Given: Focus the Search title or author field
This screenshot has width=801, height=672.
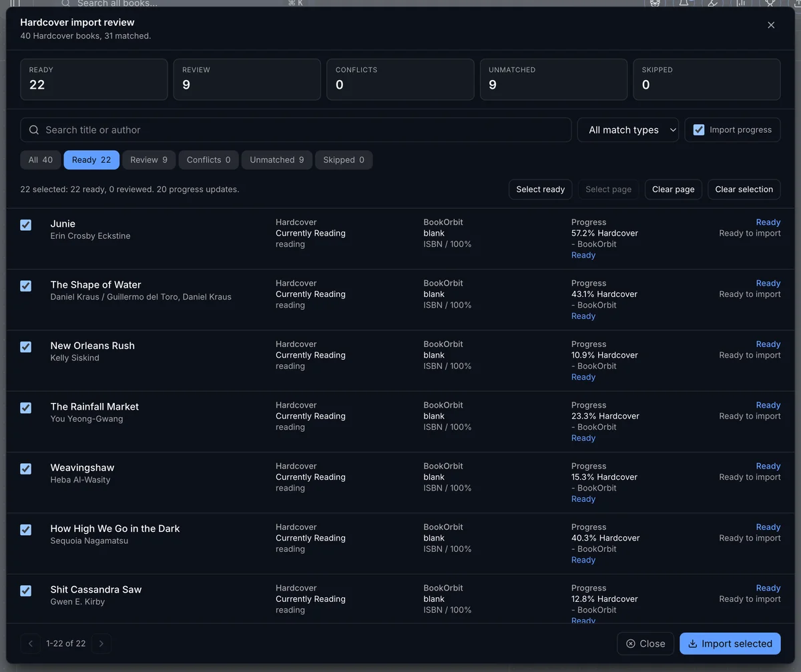Looking at the screenshot, I should [296, 130].
